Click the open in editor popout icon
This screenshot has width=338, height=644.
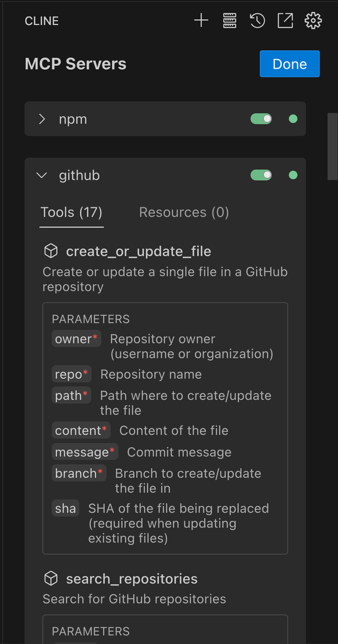pos(285,21)
